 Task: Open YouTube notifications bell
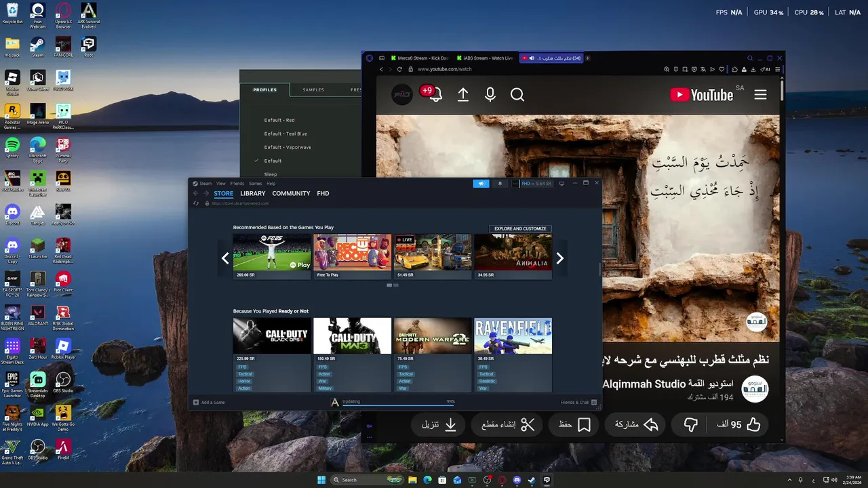click(x=435, y=95)
